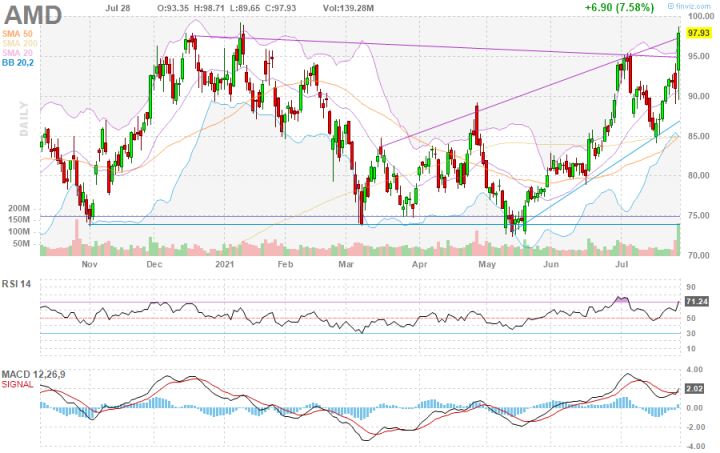Click the H:98.71 high price value
This screenshot has height=453, width=720.
coord(209,8)
